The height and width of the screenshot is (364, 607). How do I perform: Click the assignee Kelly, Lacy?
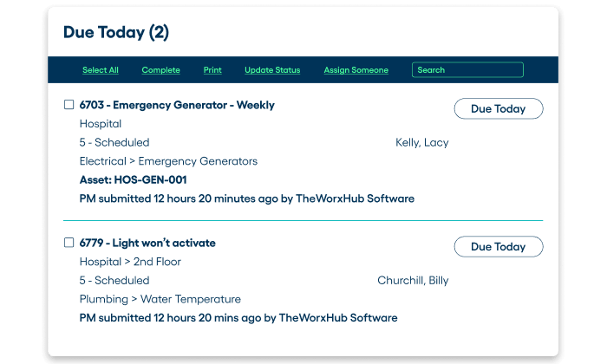click(422, 142)
